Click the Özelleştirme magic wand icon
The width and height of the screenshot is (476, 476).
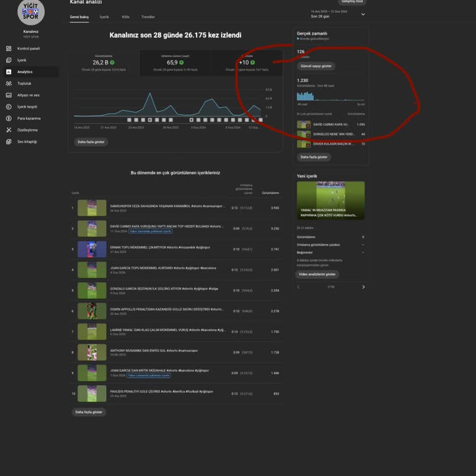(9, 130)
